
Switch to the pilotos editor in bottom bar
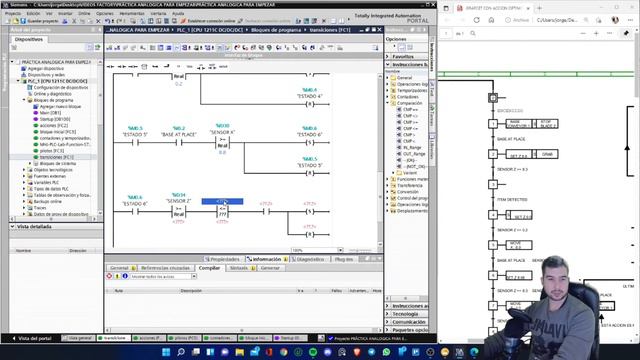[x=183, y=338]
